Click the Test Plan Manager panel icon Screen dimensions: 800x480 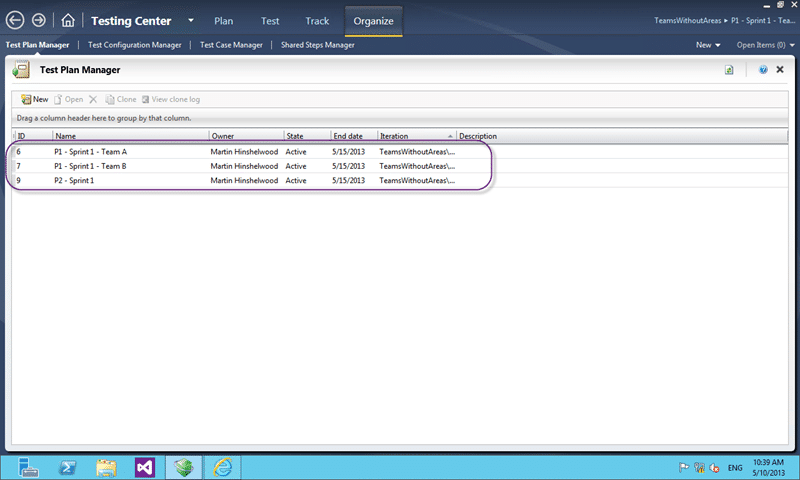(21, 69)
